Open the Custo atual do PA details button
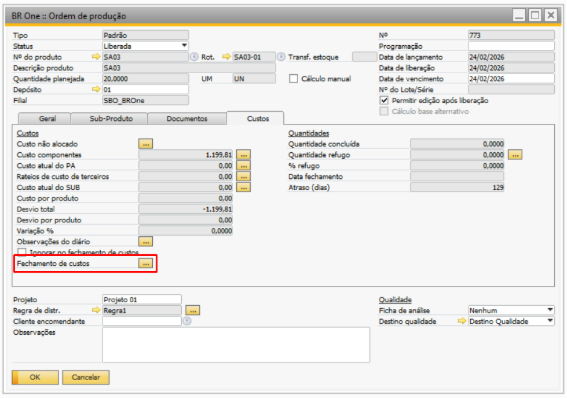Viewport: 567px width, 399px height. point(243,166)
